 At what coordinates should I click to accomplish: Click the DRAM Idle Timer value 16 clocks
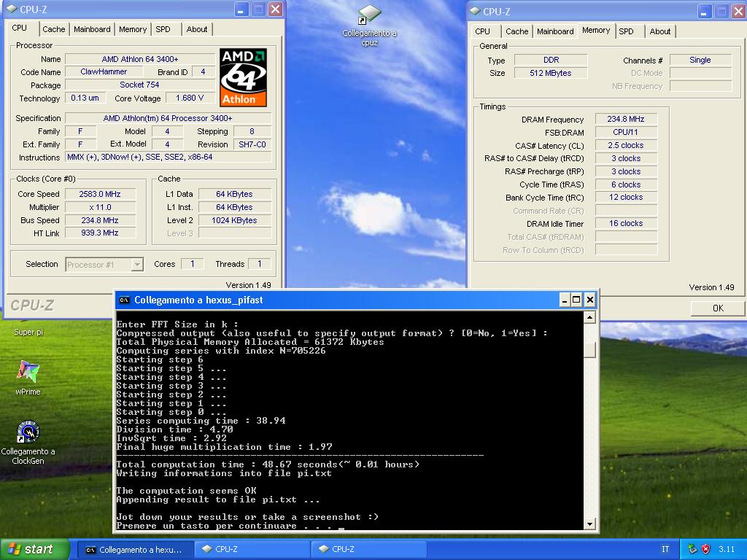click(626, 223)
